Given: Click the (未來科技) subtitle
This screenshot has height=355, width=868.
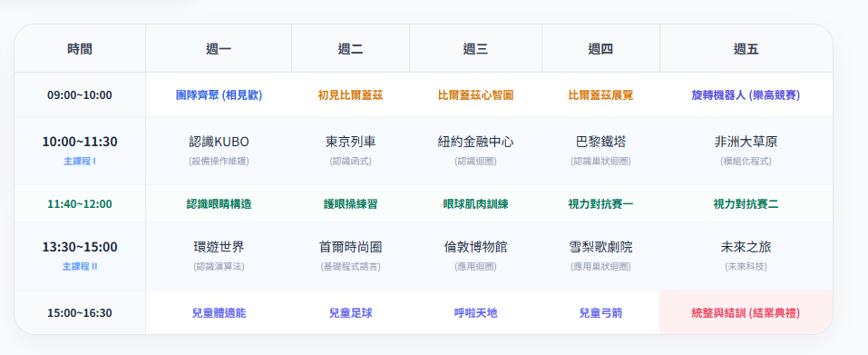Looking at the screenshot, I should [x=746, y=266].
